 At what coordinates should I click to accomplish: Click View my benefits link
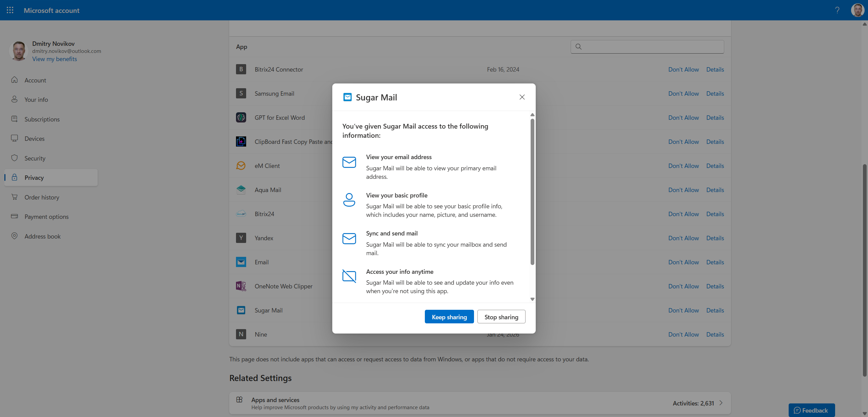[54, 59]
